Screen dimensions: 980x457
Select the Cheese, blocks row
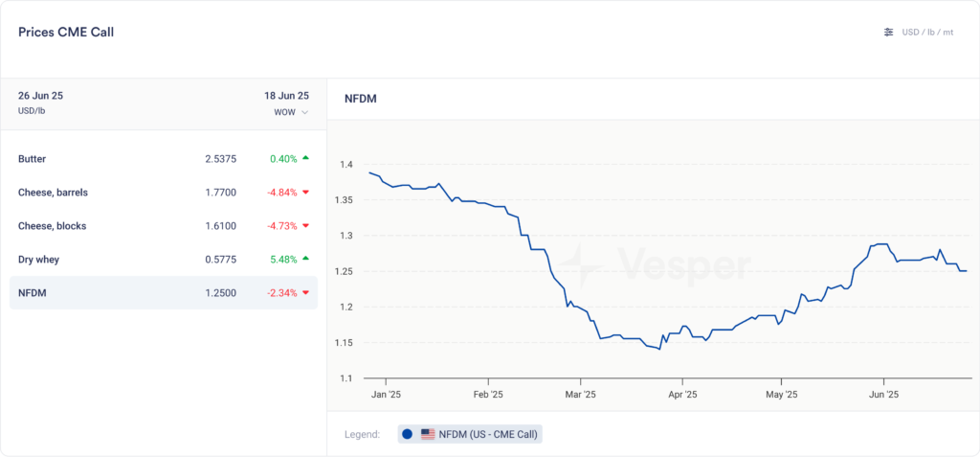pyautogui.click(x=163, y=225)
